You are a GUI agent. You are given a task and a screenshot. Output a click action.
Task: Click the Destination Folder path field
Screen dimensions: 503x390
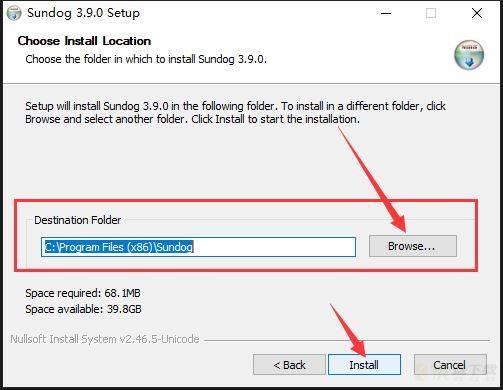[198, 247]
